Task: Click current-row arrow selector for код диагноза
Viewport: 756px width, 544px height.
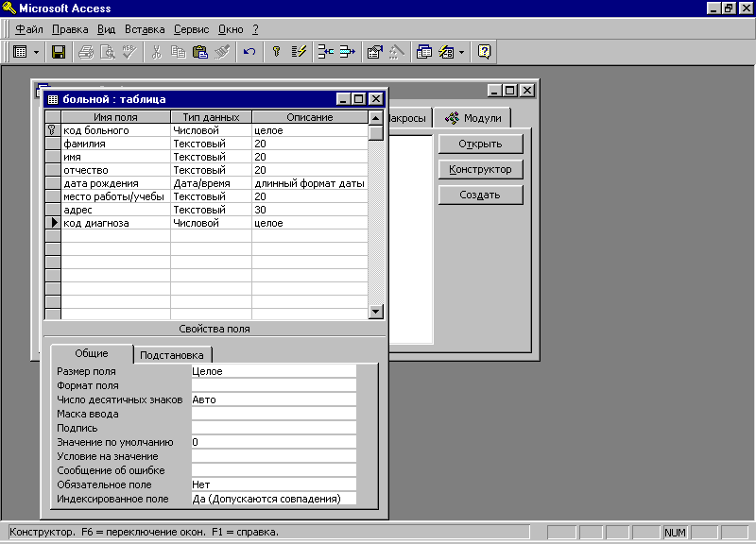Action: [x=53, y=223]
